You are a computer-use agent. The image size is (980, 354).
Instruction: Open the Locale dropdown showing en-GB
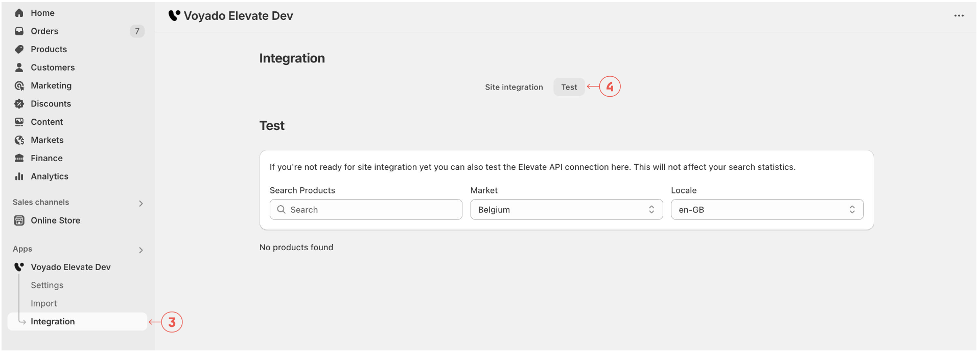click(766, 210)
